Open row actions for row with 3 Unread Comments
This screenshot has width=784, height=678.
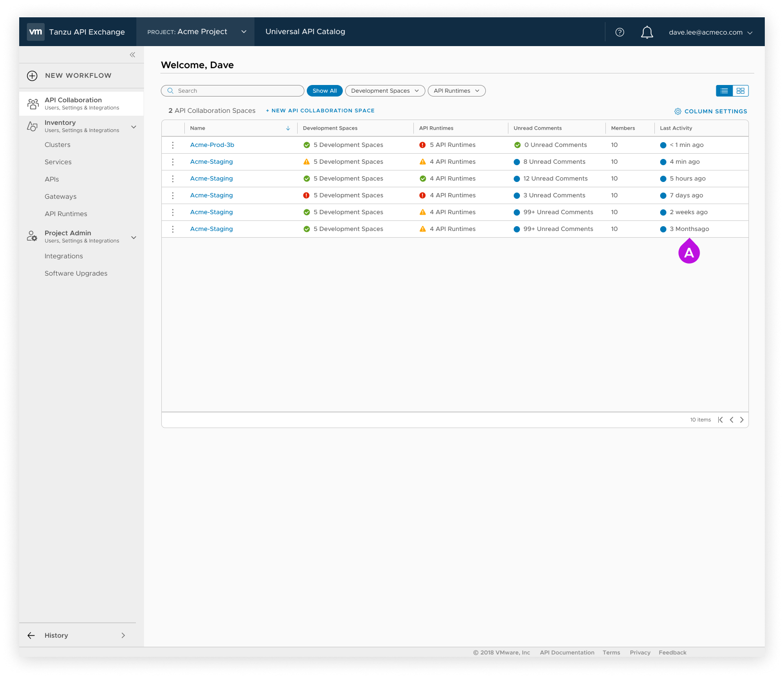(173, 195)
